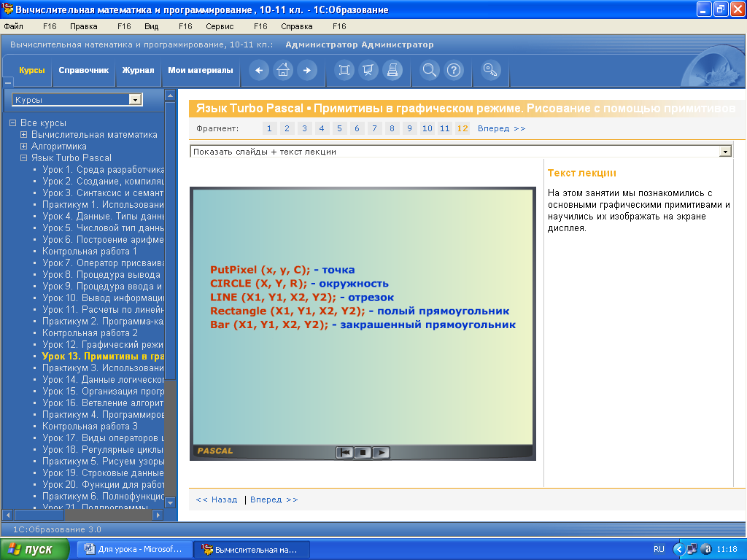Click the tree panel scroll-up arrow
Screen dimensions: 747x560
(170, 96)
